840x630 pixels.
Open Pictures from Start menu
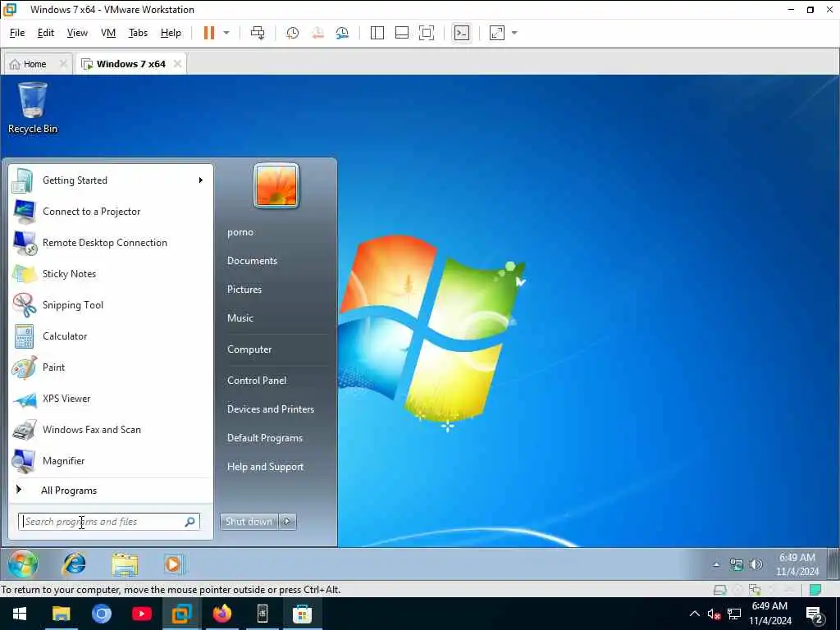[244, 290]
